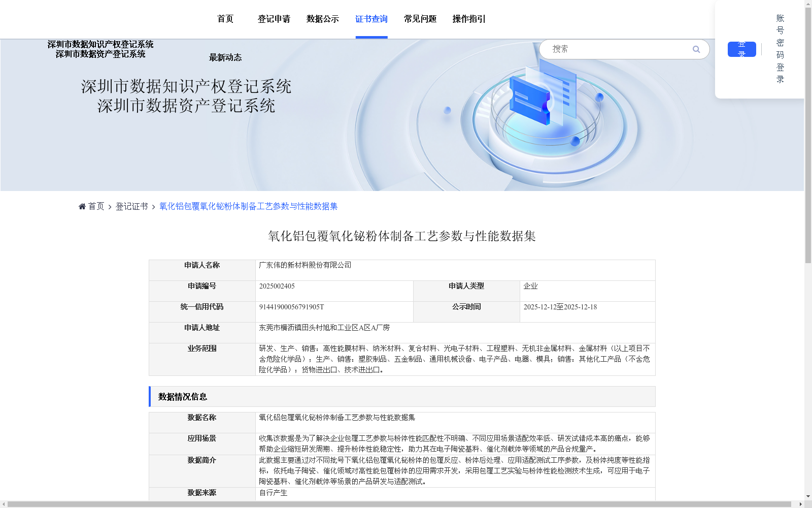Click the 申请人名称 label cell
Image resolution: width=812 pixels, height=508 pixels.
tap(202, 270)
